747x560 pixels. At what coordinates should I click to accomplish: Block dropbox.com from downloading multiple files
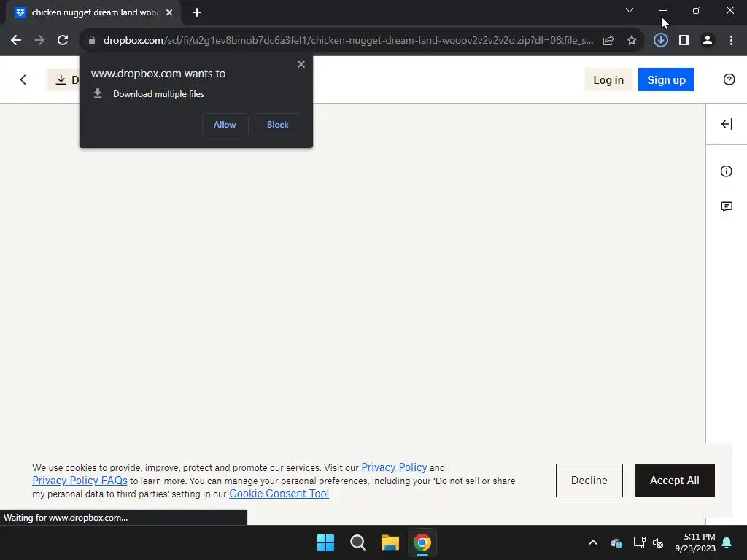point(278,125)
